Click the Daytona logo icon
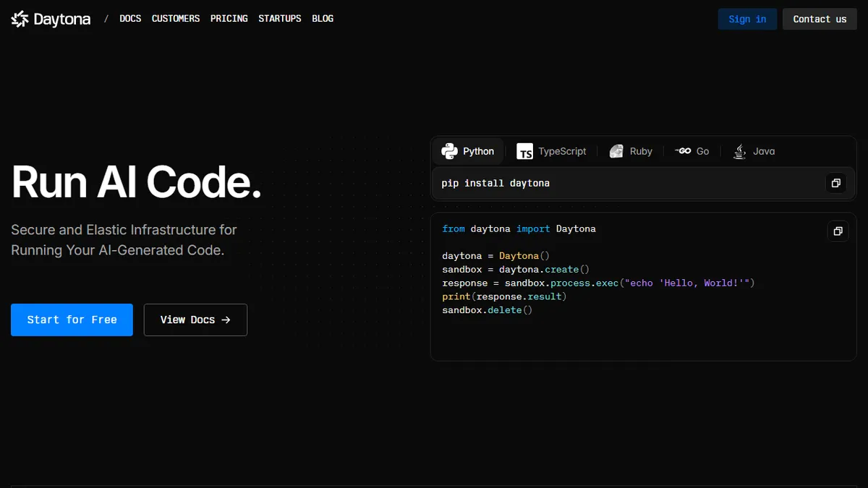 click(20, 19)
